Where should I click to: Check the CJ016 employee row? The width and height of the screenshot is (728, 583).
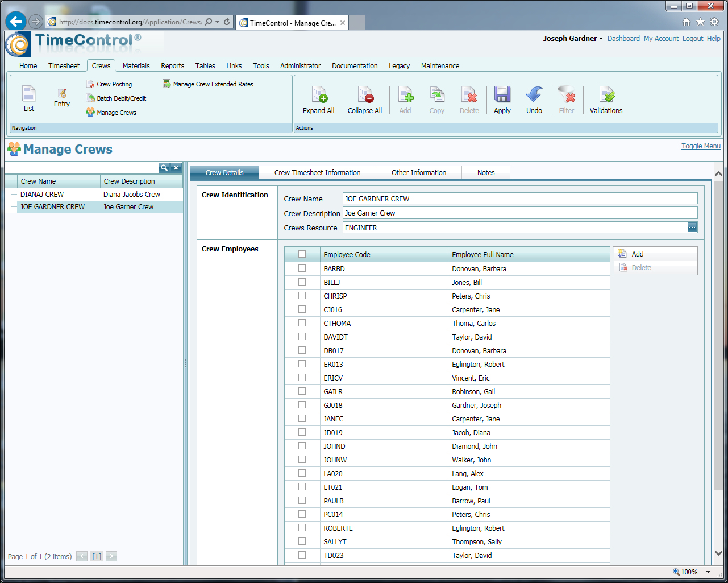tap(302, 309)
